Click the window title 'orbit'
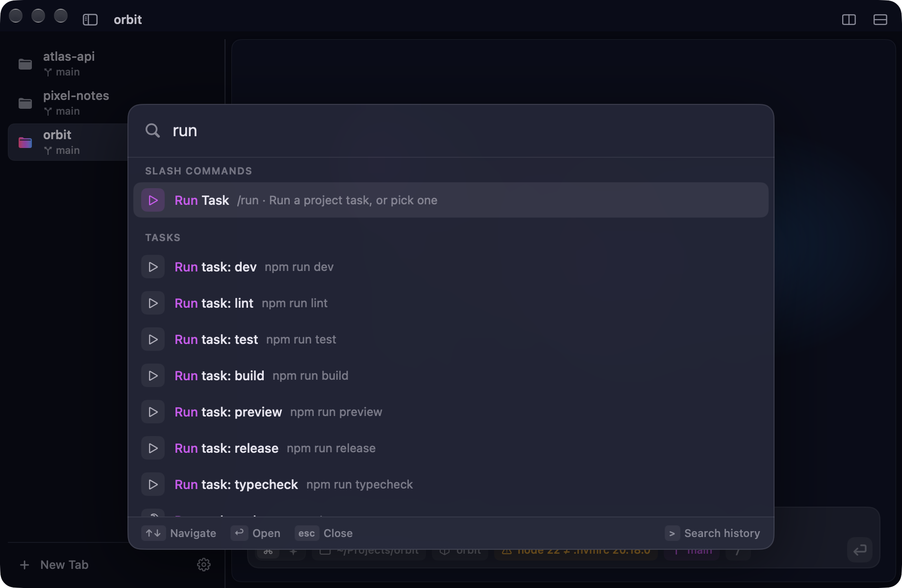Screen dimensions: 902x588 127,20
